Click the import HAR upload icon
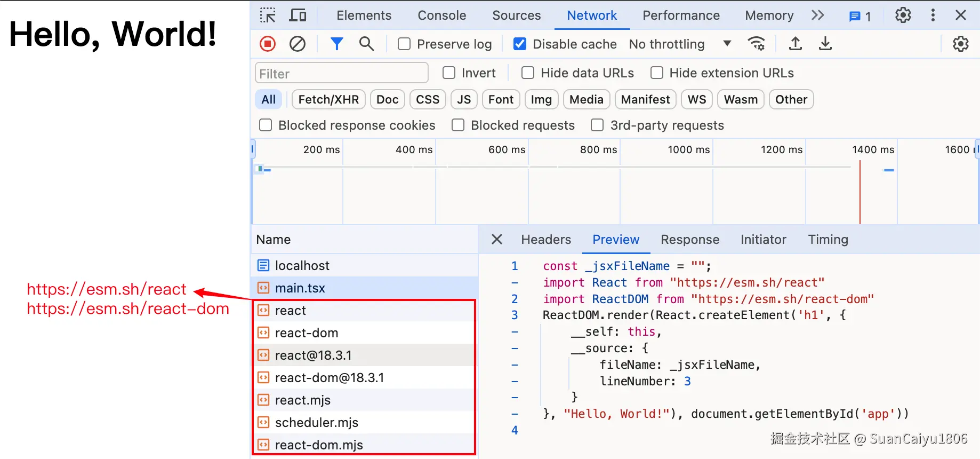Image resolution: width=980 pixels, height=459 pixels. 795,44
